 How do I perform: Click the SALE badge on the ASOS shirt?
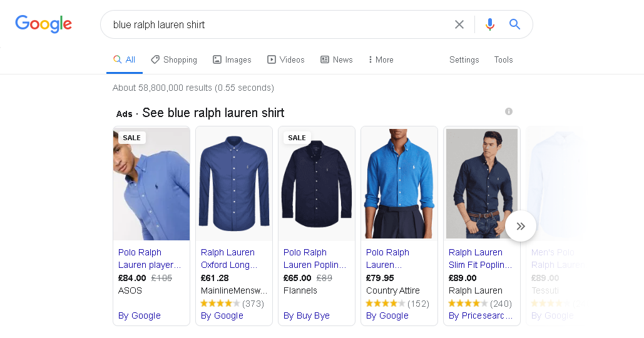click(132, 138)
